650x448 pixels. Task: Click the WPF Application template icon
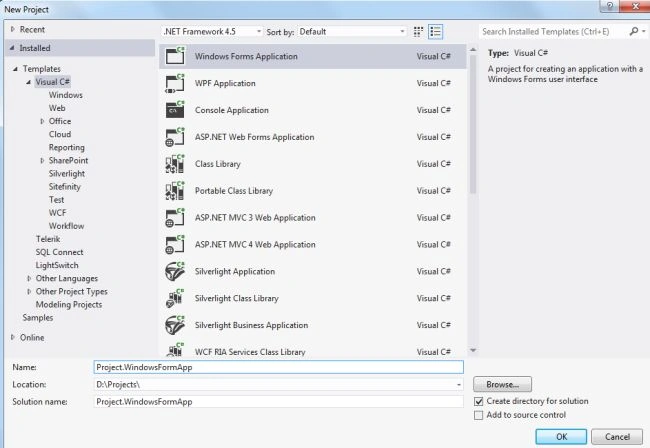175,83
